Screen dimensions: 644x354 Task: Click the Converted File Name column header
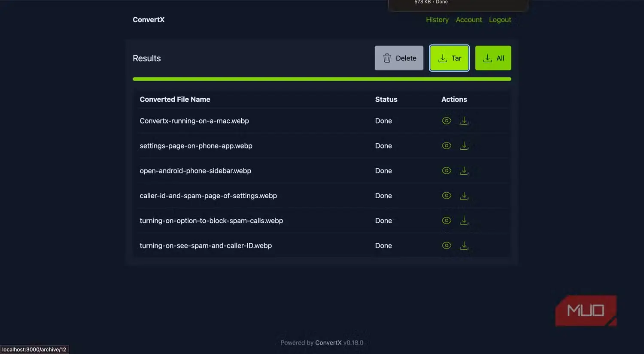[175, 99]
